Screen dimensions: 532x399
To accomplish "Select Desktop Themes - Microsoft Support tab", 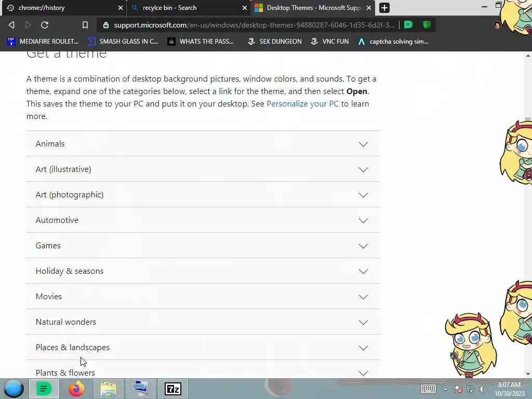I will point(313,8).
